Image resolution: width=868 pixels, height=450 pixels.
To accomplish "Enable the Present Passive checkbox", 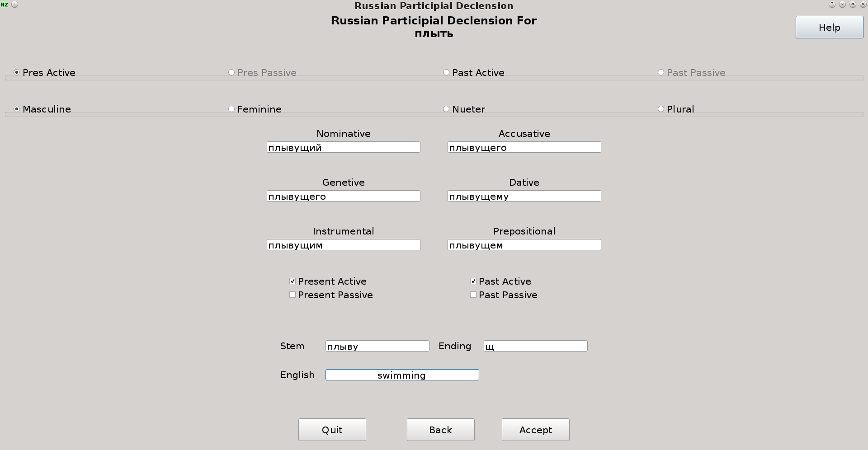I will coord(292,295).
